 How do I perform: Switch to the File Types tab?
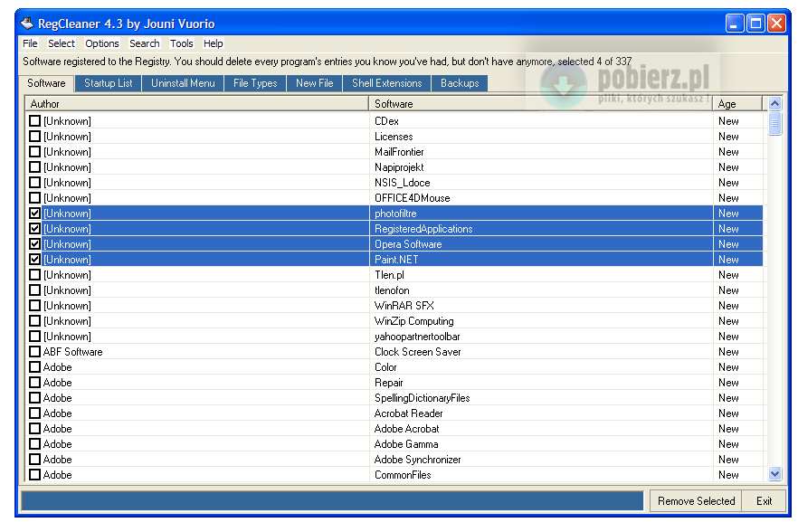255,83
